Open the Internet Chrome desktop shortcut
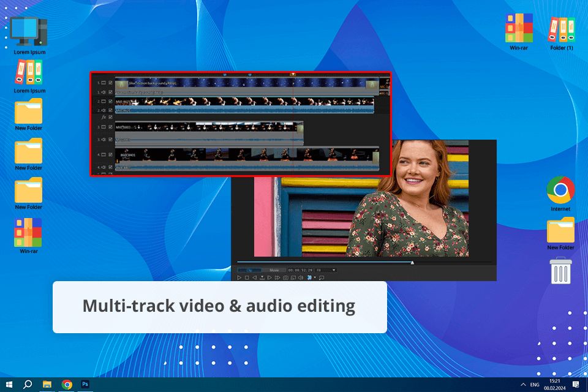 coord(560,194)
